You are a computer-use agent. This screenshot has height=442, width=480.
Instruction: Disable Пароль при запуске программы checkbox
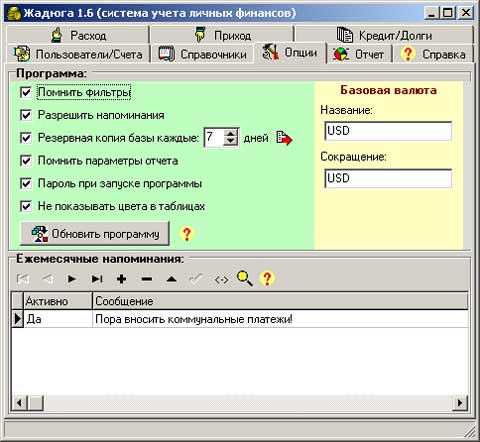[26, 184]
